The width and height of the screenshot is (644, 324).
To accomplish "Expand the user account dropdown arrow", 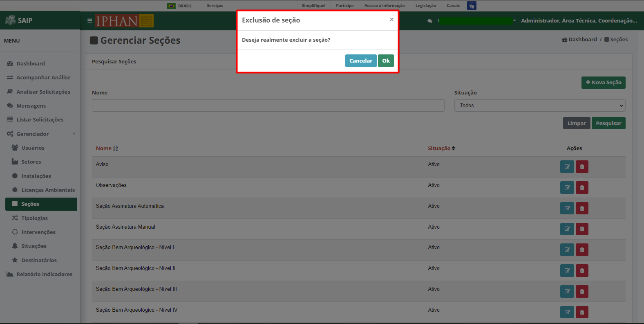I will coord(514,20).
